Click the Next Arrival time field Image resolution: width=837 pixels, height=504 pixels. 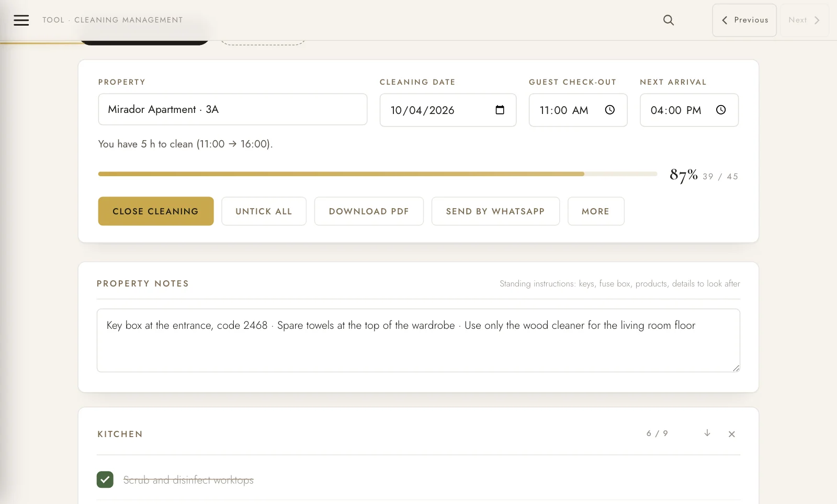coord(689,110)
